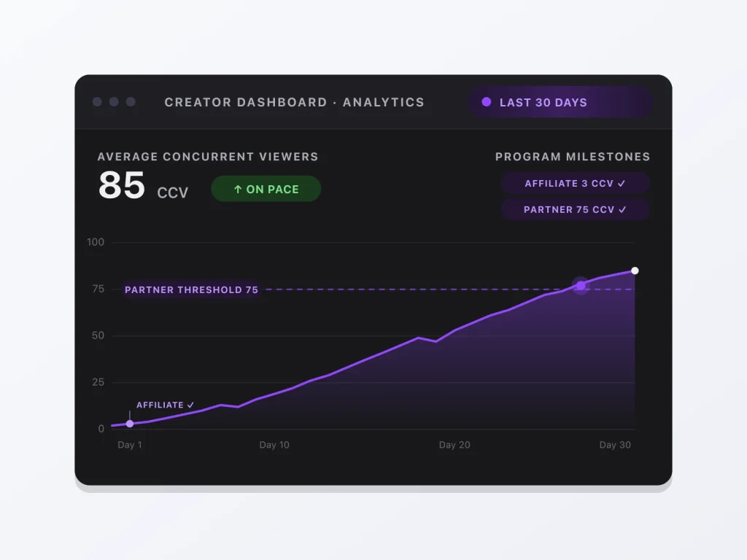Click the first window control dot
Screen dimensions: 747x560
[x=97, y=102]
